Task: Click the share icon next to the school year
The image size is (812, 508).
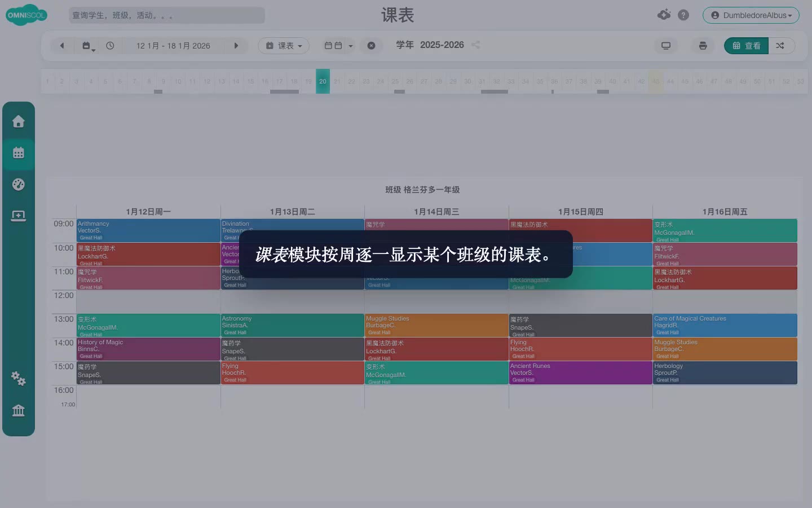Action: point(476,45)
